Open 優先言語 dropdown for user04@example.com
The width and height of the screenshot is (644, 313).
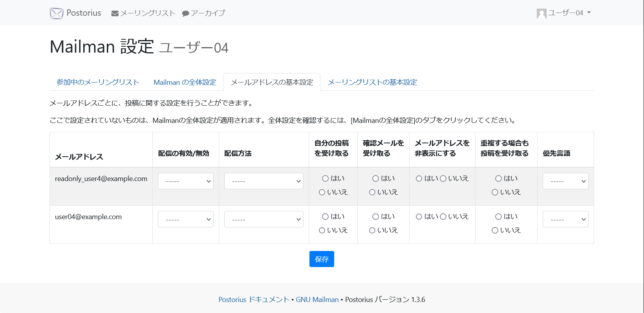tap(565, 219)
